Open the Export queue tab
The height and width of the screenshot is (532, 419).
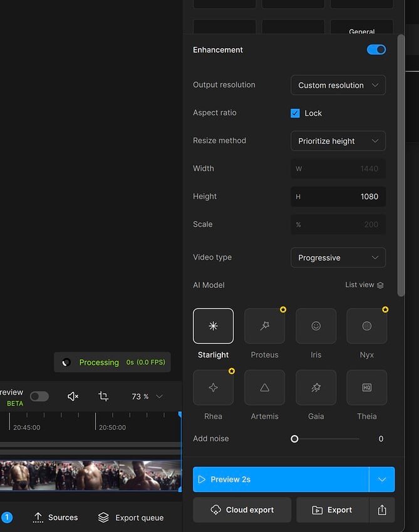[x=131, y=518]
